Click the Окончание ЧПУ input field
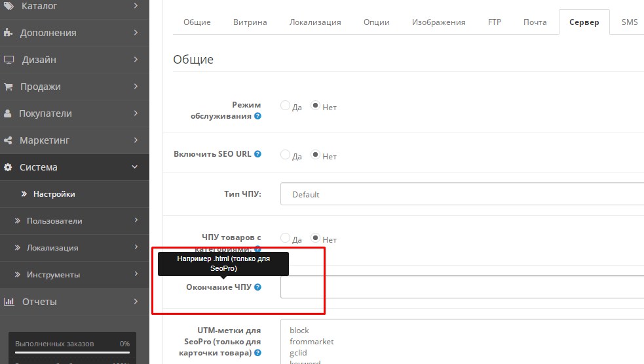The image size is (644, 364). click(x=462, y=287)
